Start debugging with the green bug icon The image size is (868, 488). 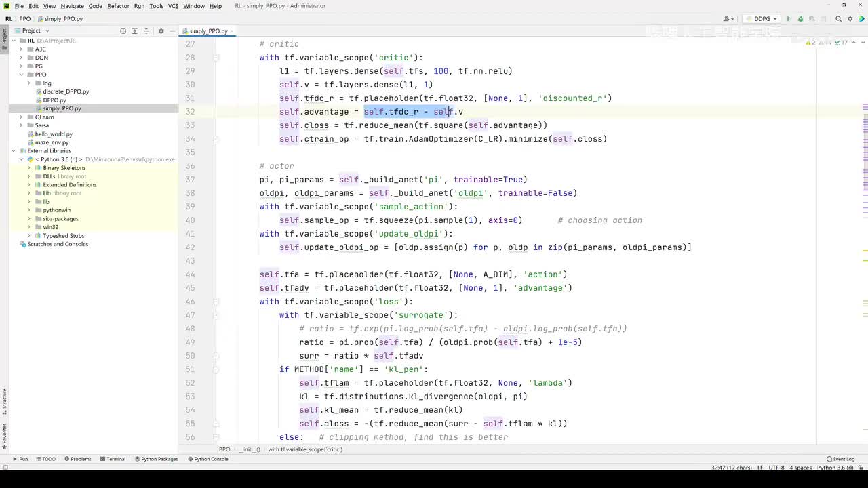tap(800, 19)
